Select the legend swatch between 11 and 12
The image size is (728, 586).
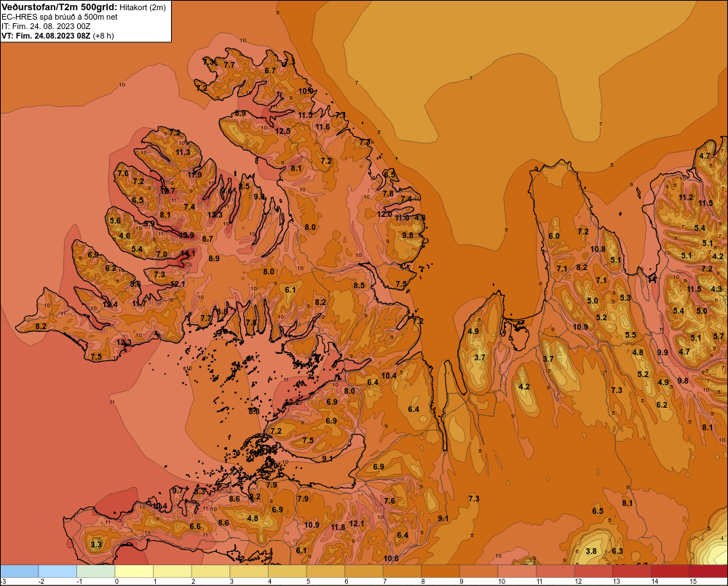[555, 571]
